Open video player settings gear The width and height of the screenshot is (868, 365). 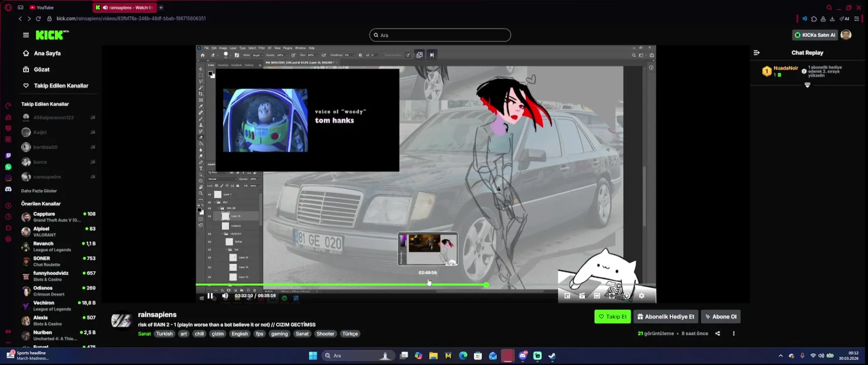point(641,296)
